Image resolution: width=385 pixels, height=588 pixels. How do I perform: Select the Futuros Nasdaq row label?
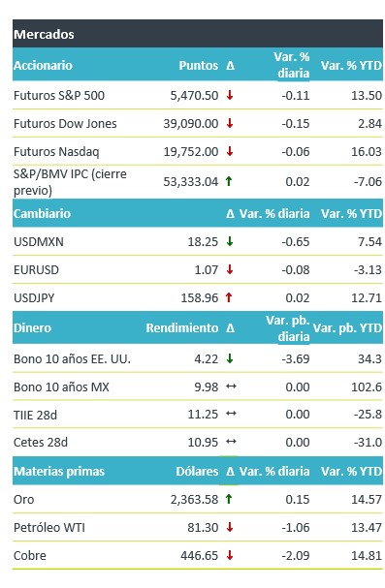[56, 152]
